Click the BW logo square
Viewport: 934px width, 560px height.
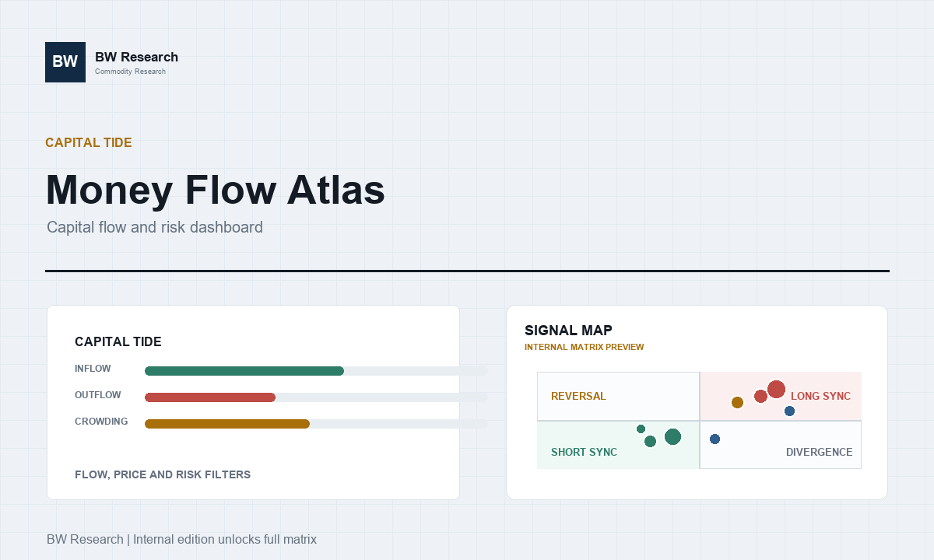pyautogui.click(x=65, y=62)
